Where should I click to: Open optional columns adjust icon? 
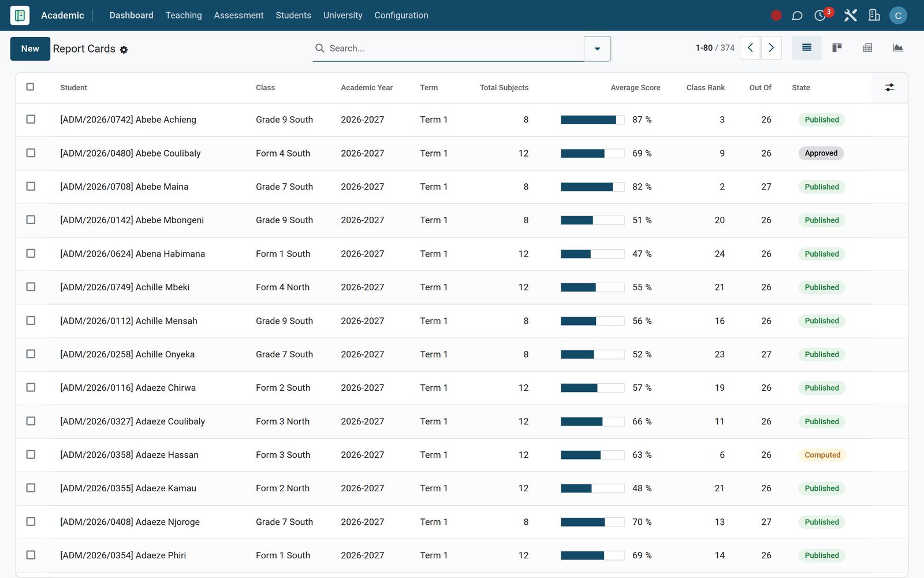tap(889, 87)
